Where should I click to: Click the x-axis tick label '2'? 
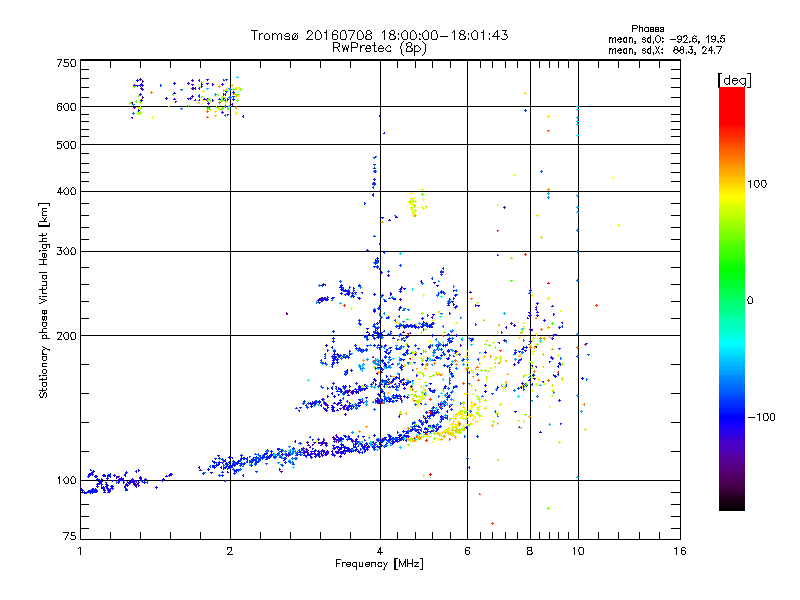pos(230,551)
